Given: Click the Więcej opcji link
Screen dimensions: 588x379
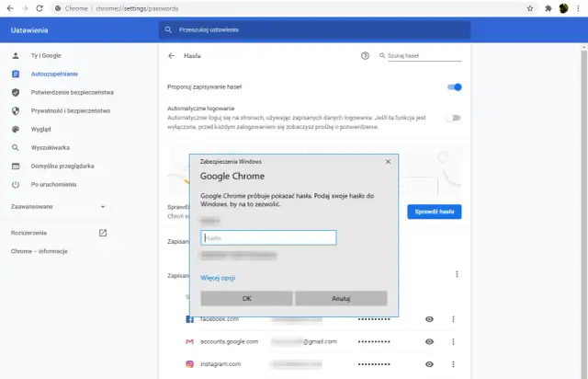Looking at the screenshot, I should [x=219, y=277].
